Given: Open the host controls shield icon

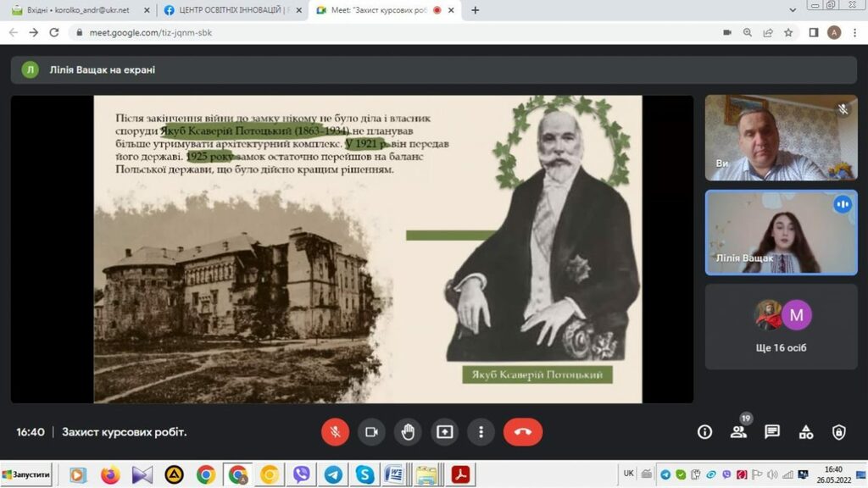Looking at the screenshot, I should [839, 432].
